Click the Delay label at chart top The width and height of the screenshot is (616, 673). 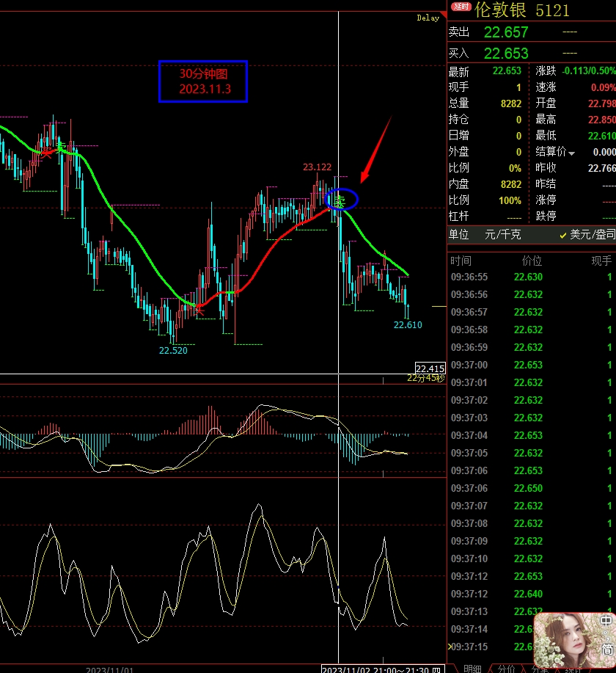tap(428, 18)
